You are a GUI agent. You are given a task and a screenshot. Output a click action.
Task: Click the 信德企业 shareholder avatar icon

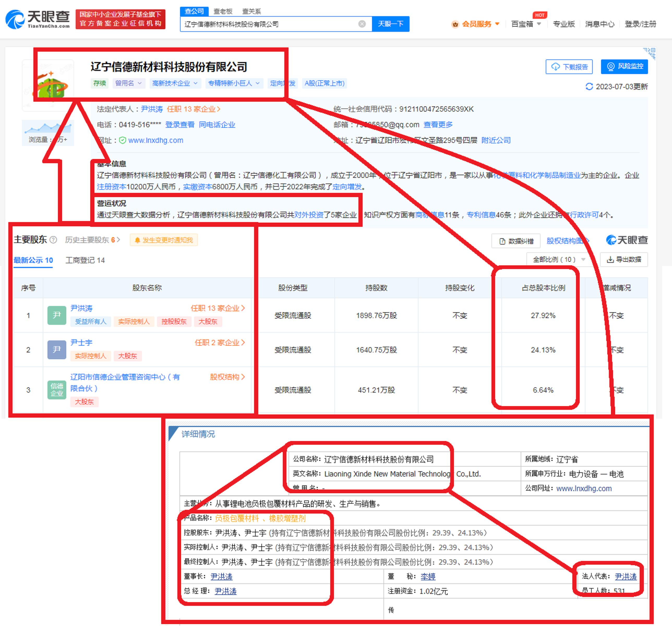tap(57, 390)
